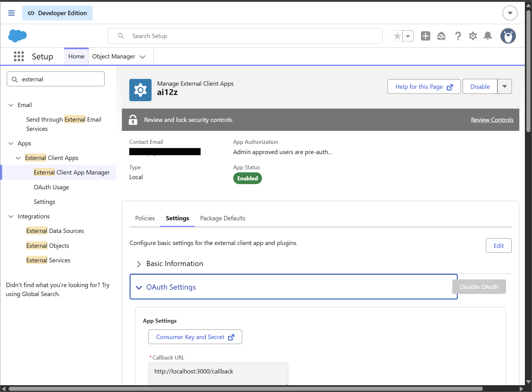This screenshot has width=532, height=392.
Task: Click the 'Admin approved users are pre-auth...' text
Action: (283, 152)
